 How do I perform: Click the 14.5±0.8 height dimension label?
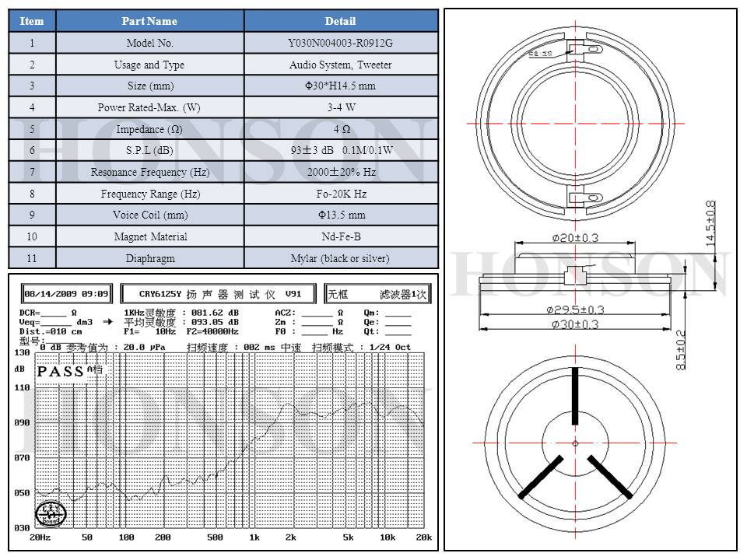pos(710,224)
